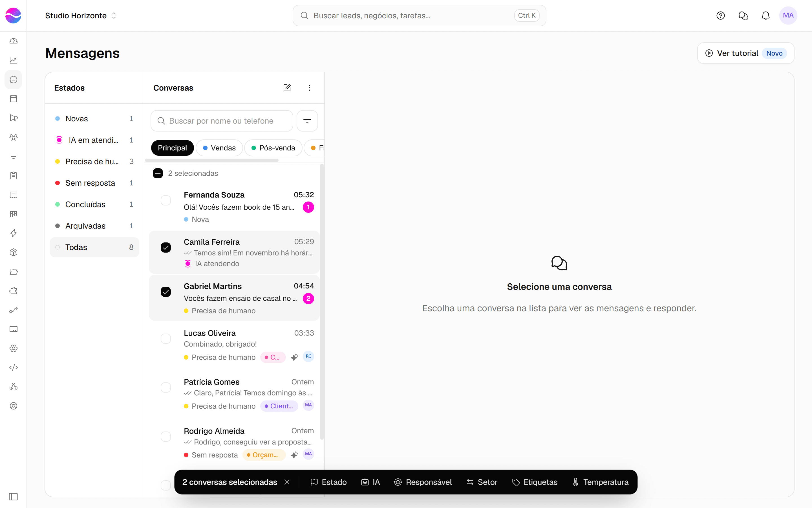Uncheck Camila Ferreira conversation checkbox
Viewport: 812px width, 508px height.
pos(166,248)
